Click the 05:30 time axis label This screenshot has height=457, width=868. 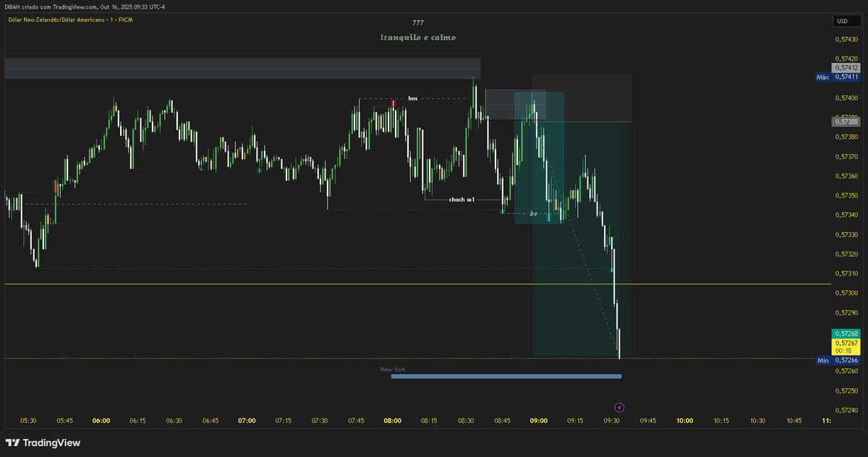coord(28,421)
